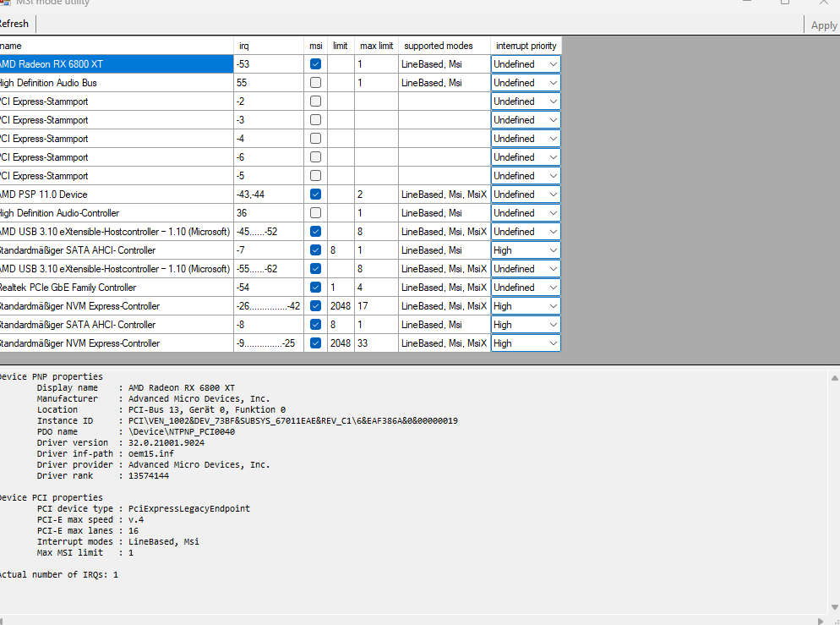Uncheck MSI for Realtek PCIe GbE Family Controller

(315, 288)
